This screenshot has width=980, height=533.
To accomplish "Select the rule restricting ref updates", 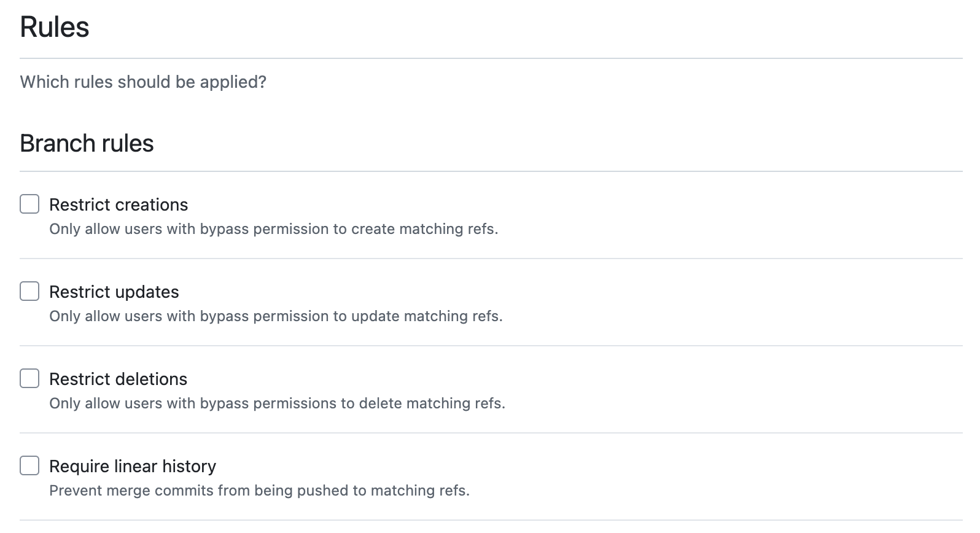I will (29, 291).
